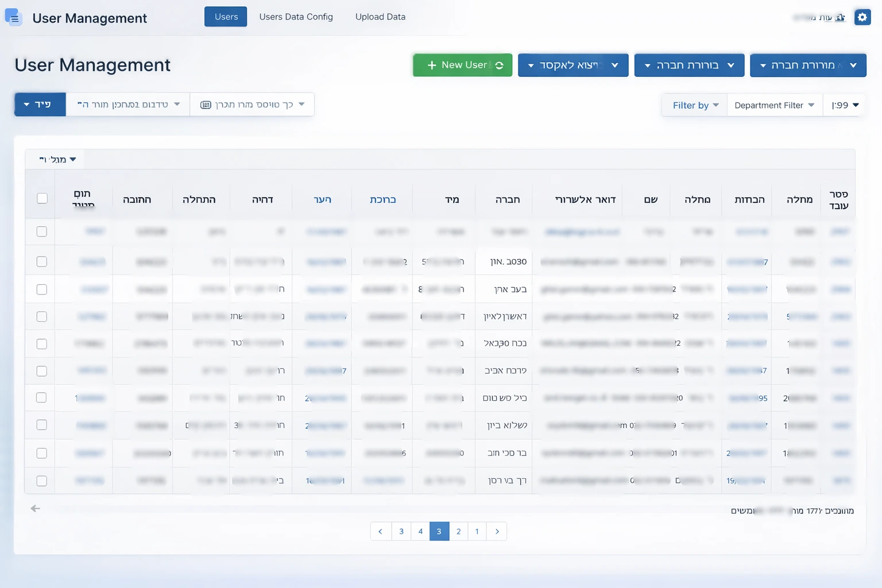
Task: Check the box for row 'פרבח אפיב'
Action: coord(42,371)
